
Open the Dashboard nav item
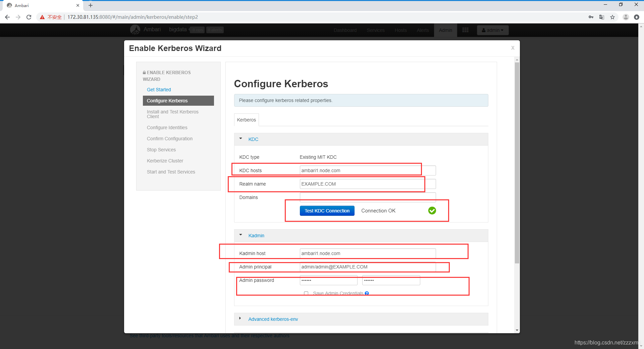pyautogui.click(x=345, y=30)
